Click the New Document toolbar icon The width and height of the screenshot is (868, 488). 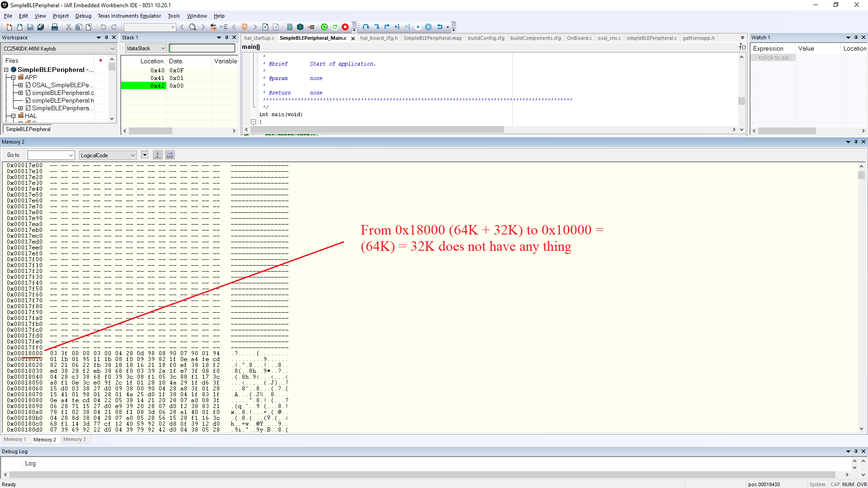pyautogui.click(x=9, y=27)
